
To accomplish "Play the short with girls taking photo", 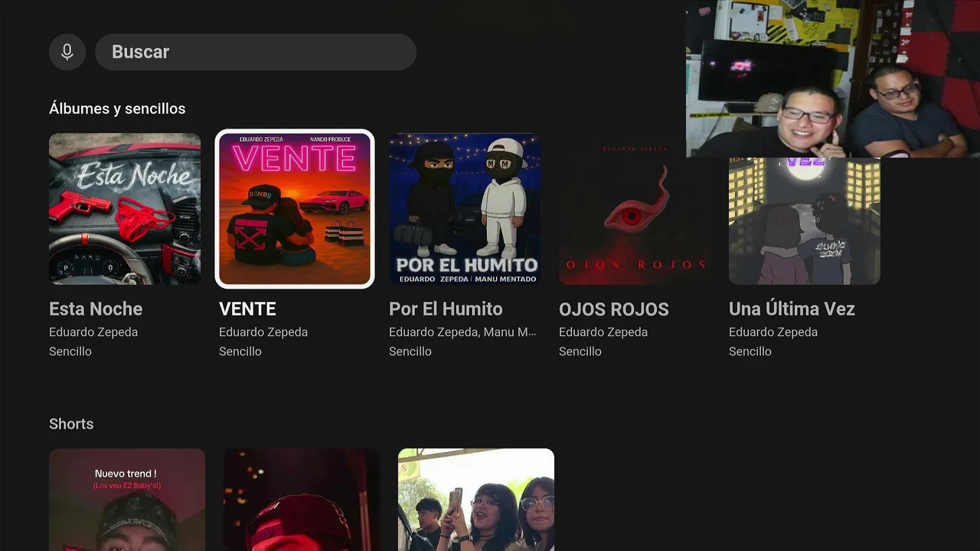I will [x=476, y=500].
